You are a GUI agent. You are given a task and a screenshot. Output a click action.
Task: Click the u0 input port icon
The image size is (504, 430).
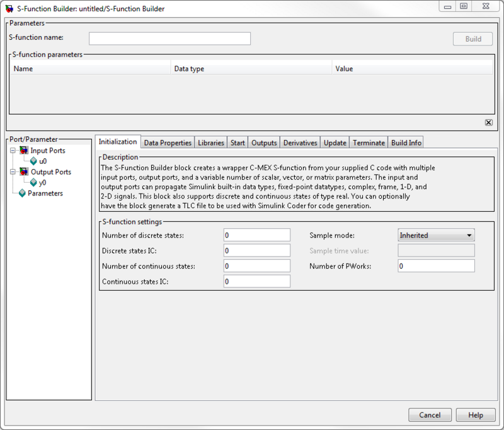pyautogui.click(x=33, y=161)
